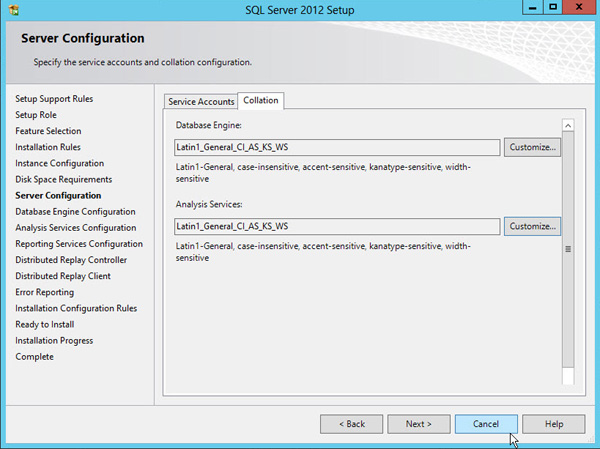Image resolution: width=600 pixels, height=449 pixels.
Task: Click Error Reporting step
Action: [x=44, y=292]
